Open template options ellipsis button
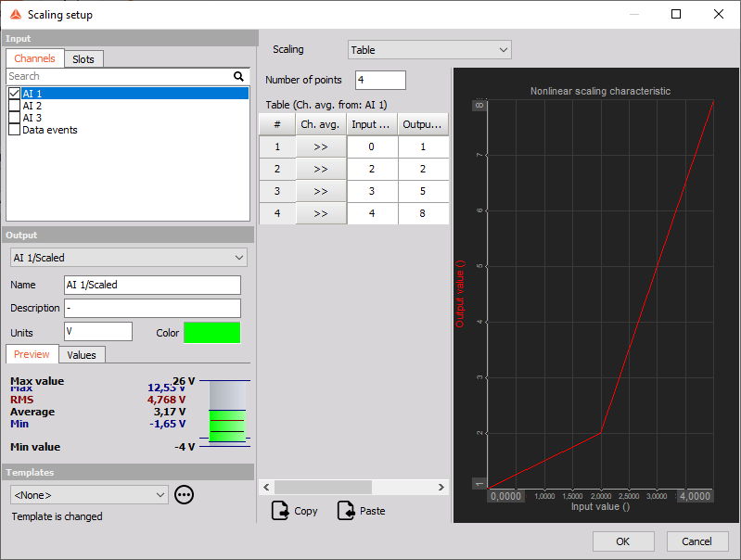Viewport: 741px width, 560px height. (x=184, y=495)
